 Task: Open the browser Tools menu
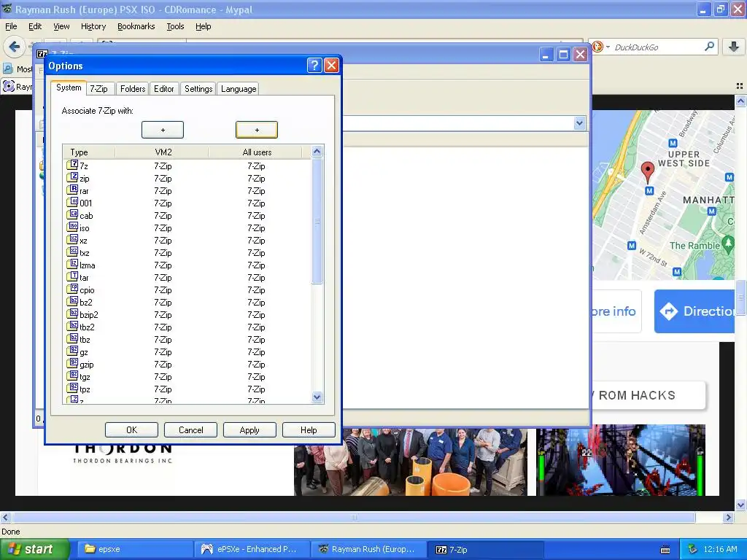tap(175, 27)
